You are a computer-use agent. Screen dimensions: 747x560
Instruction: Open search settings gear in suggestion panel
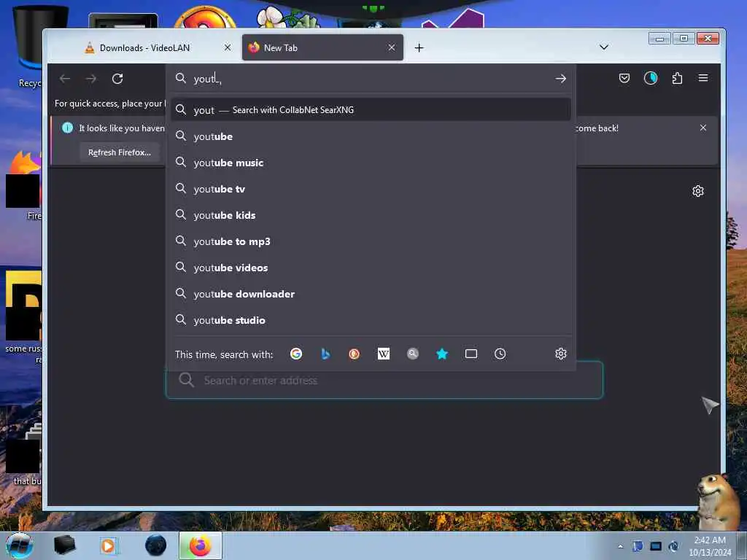tap(561, 354)
